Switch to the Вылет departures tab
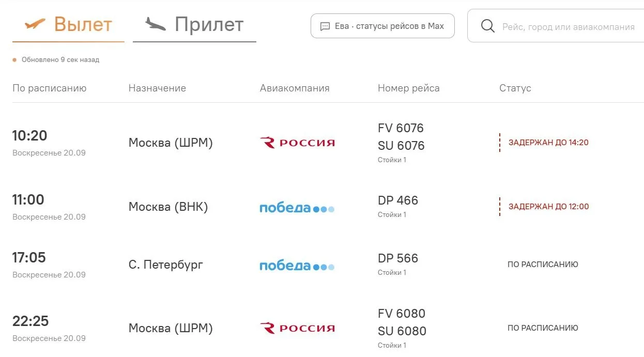 68,25
